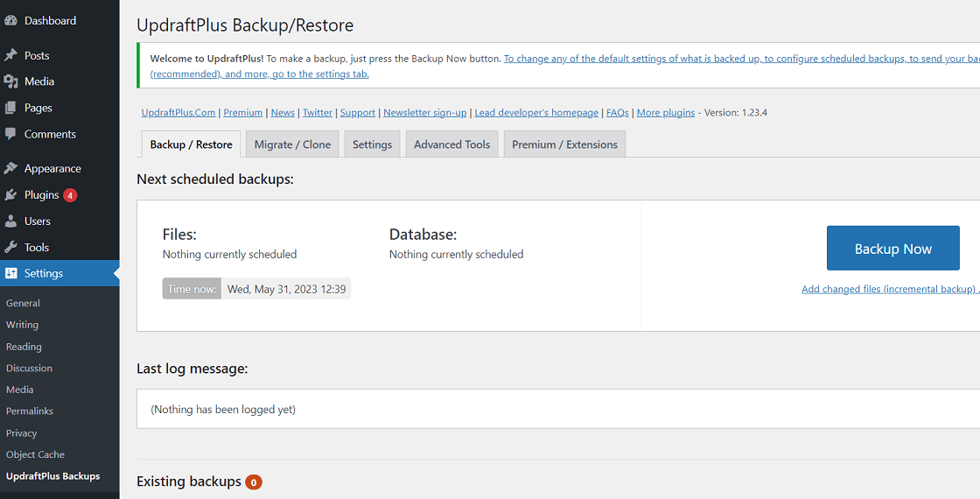Switch to the UpdraftPlus Settings tab
The image size is (980, 499).
(x=373, y=144)
